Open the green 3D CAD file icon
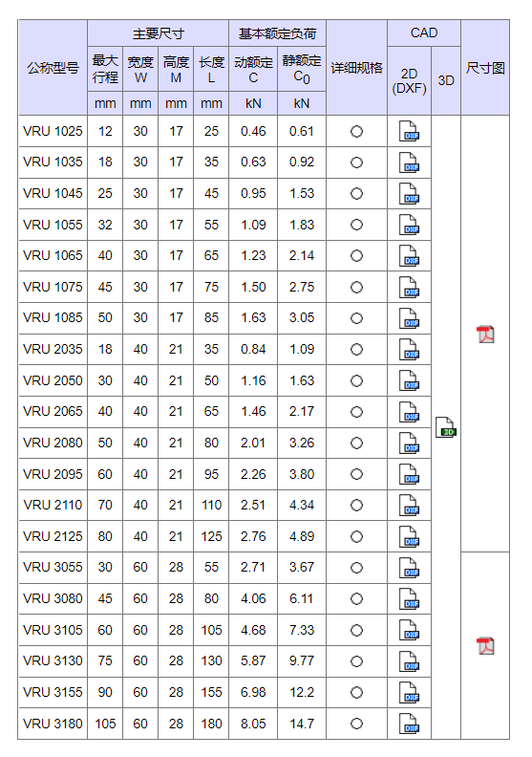Image resolution: width=532 pixels, height=757 pixels. tap(446, 428)
